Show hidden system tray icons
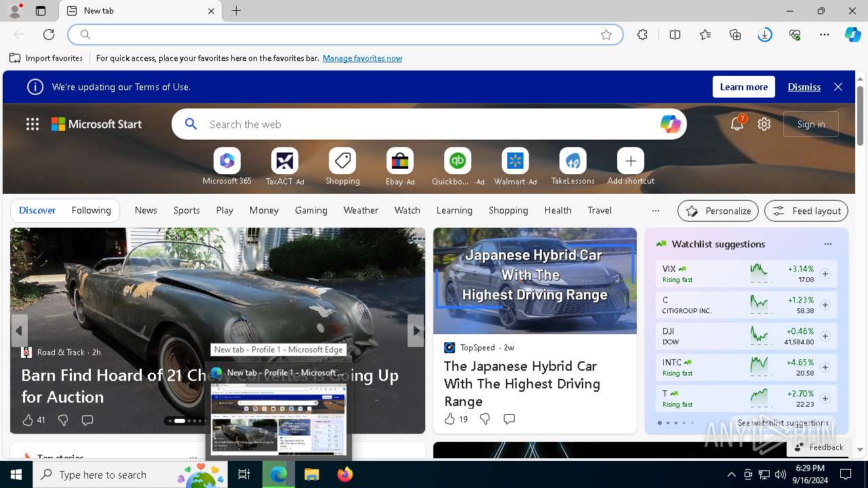The width and height of the screenshot is (868, 488). tap(731, 474)
